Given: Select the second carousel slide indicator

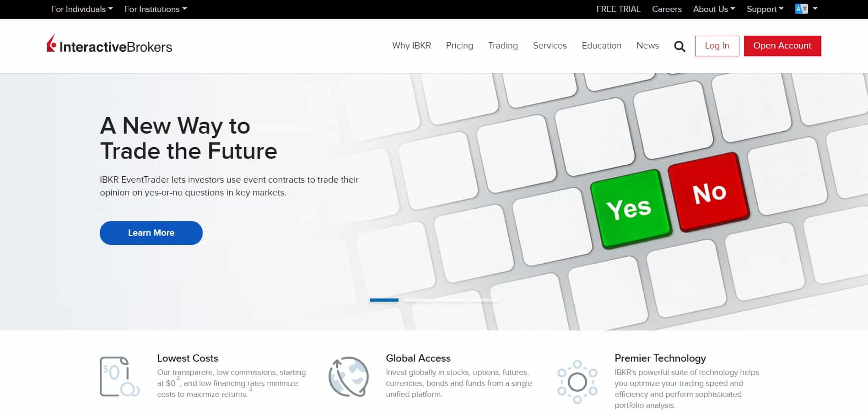Looking at the screenshot, I should (x=417, y=300).
